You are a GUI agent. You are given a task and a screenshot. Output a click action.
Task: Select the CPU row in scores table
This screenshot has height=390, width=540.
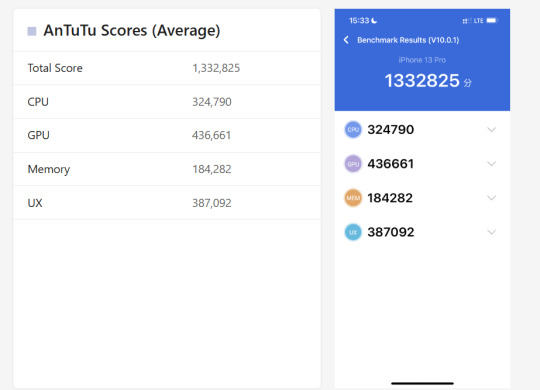pyautogui.click(x=167, y=102)
